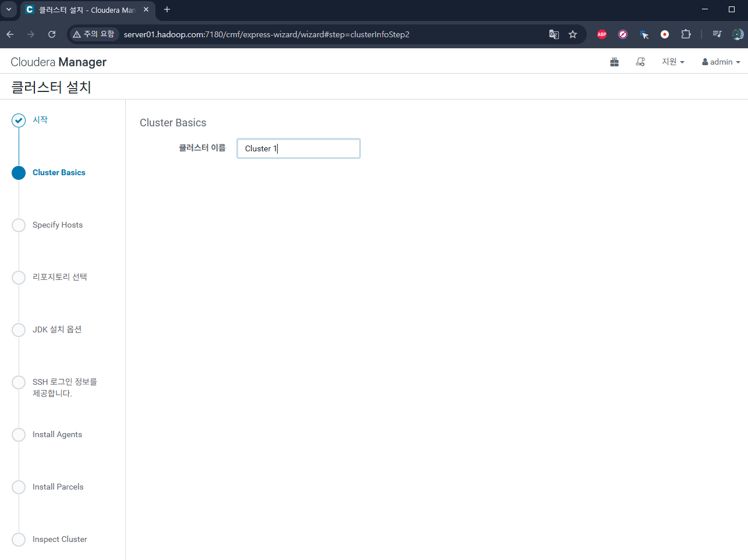Screen dimensions: 748x560
Task: Click the 클러스터 이름 field label
Action: click(x=202, y=148)
